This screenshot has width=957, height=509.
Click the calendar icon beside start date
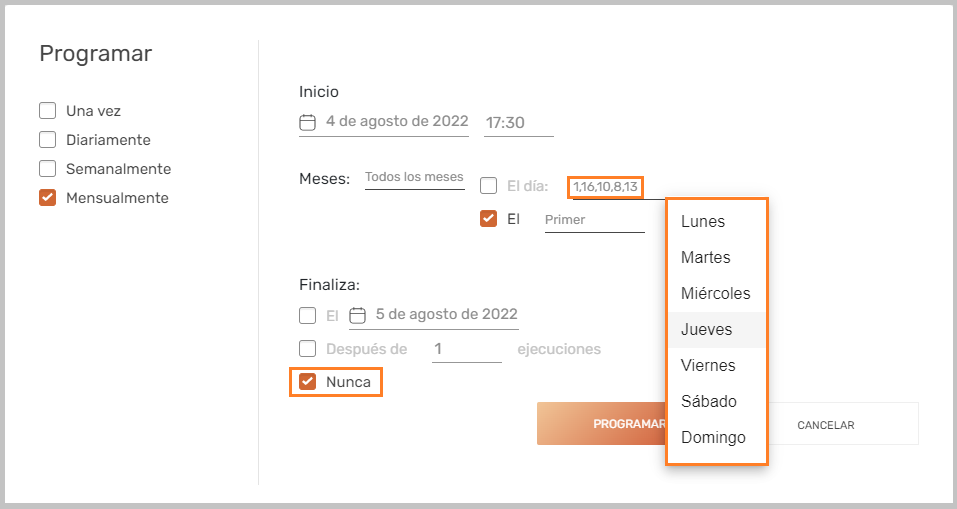(307, 122)
